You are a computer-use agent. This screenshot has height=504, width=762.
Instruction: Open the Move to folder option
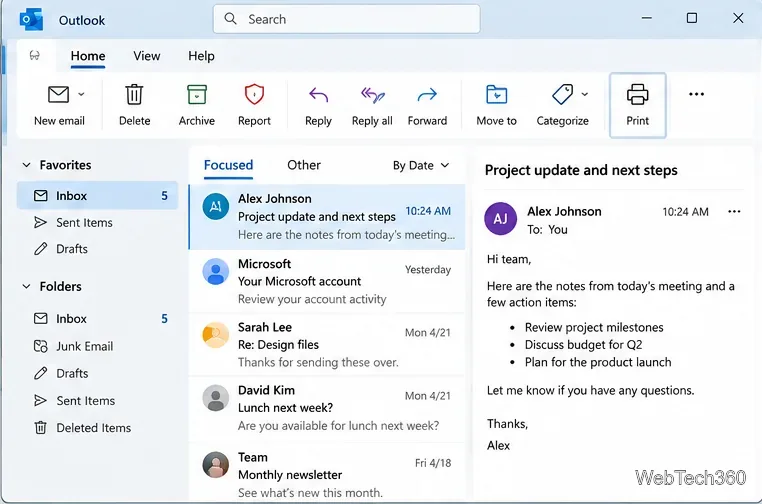(496, 105)
